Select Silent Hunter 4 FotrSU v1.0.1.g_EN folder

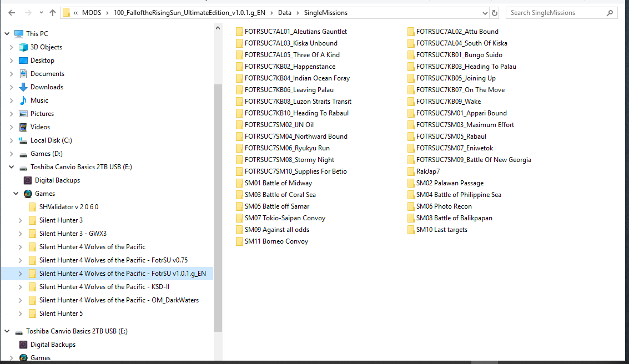click(122, 274)
